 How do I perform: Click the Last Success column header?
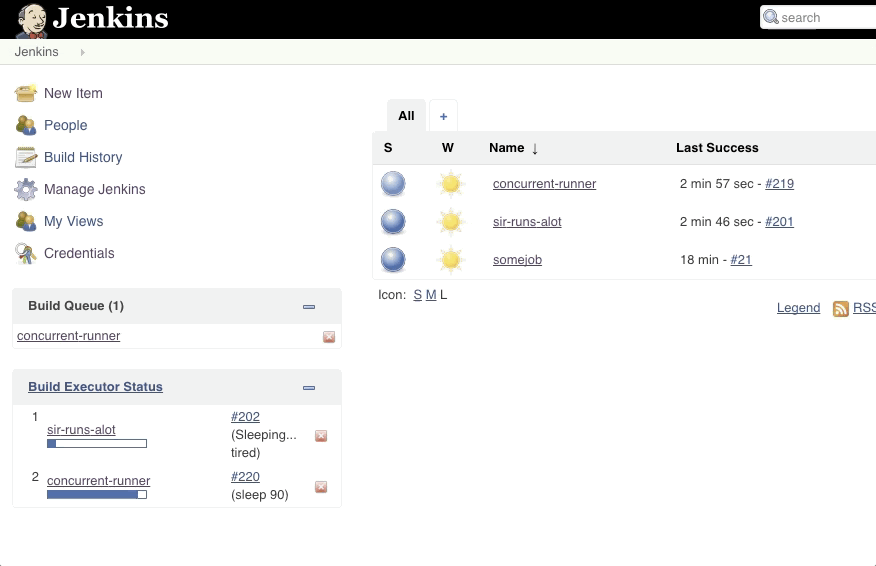click(717, 148)
